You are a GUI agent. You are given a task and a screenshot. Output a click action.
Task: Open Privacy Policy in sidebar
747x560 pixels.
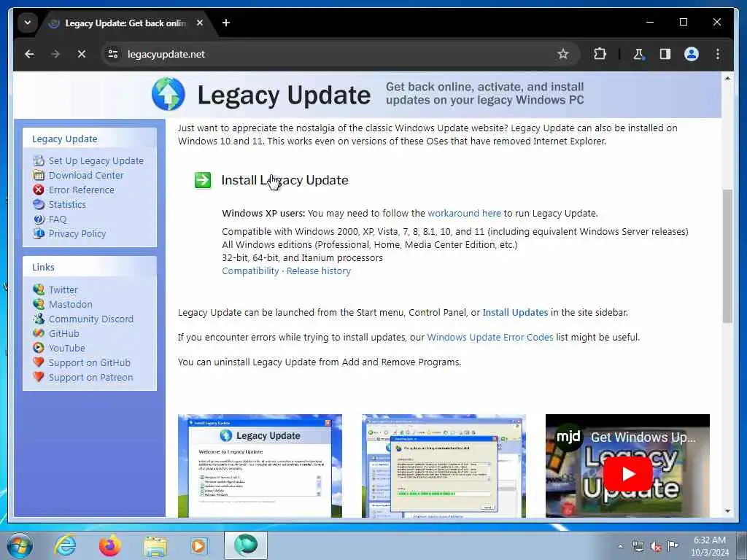click(x=77, y=234)
